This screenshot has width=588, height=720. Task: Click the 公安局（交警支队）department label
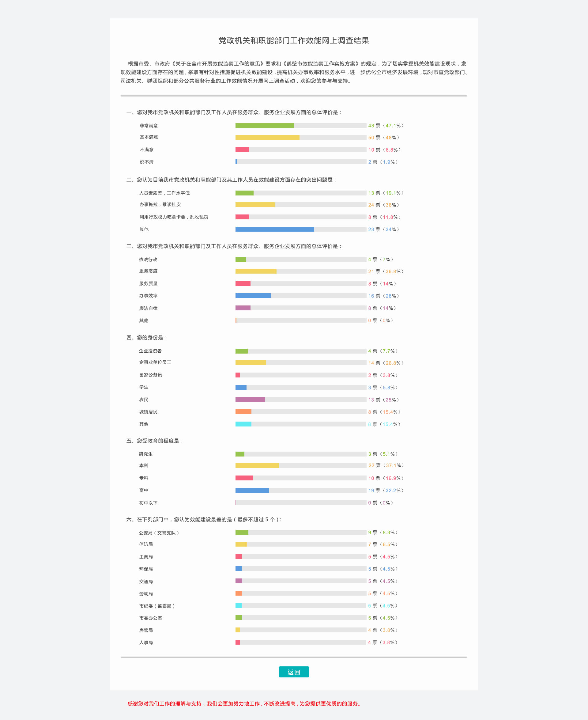pos(159,533)
